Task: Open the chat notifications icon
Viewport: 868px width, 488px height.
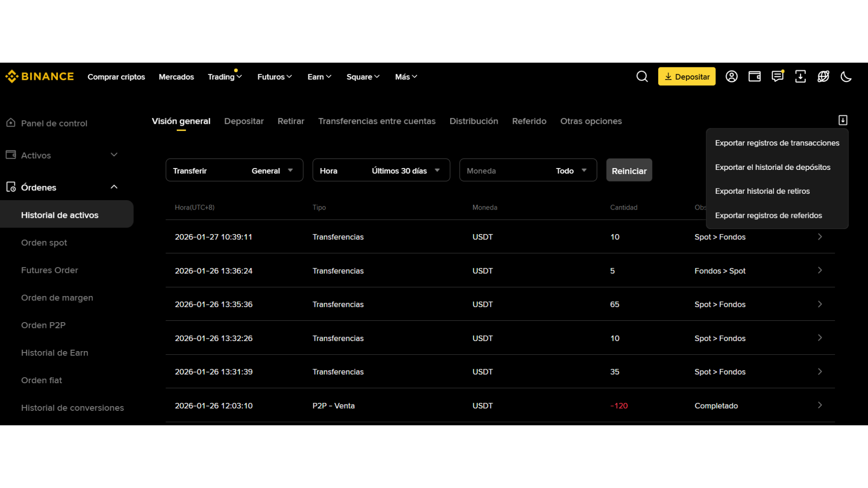Action: click(x=778, y=76)
